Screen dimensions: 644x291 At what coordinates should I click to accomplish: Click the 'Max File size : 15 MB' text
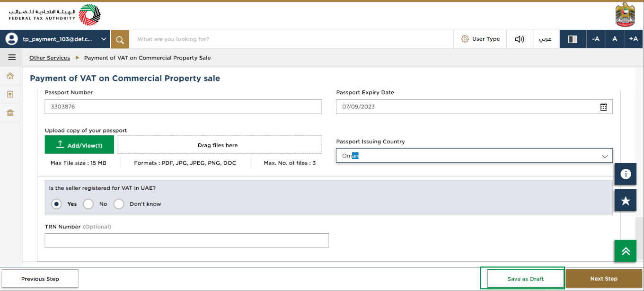tap(79, 163)
